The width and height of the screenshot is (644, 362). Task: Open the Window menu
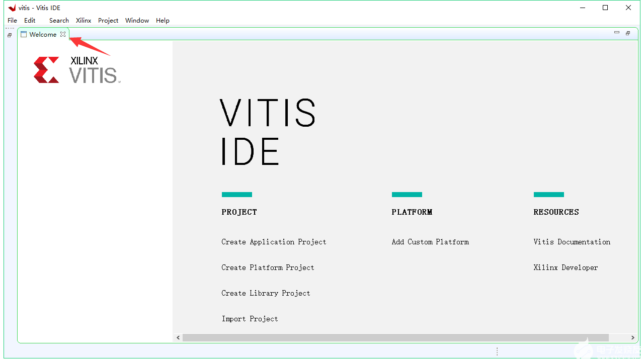click(137, 21)
